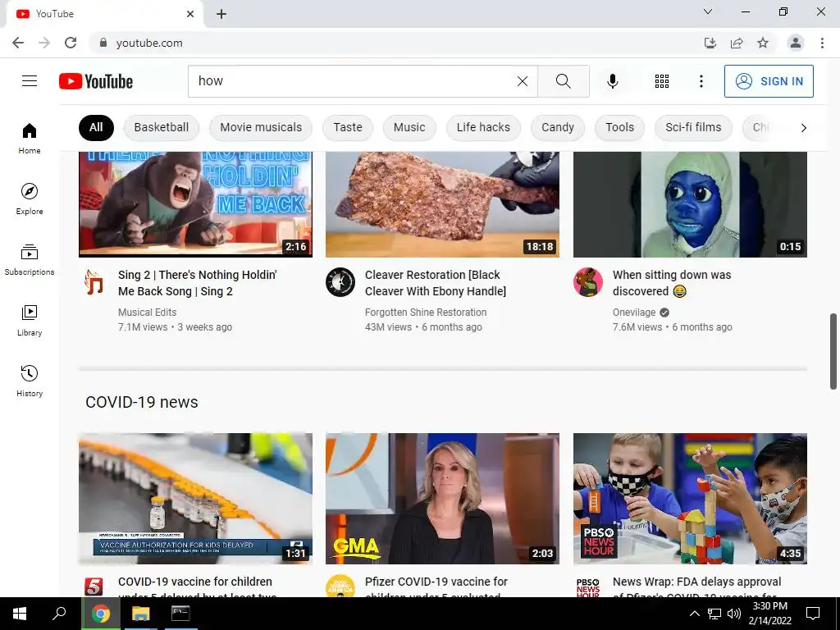Open the Windows Start menu
This screenshot has width=840, height=630.
[20, 614]
